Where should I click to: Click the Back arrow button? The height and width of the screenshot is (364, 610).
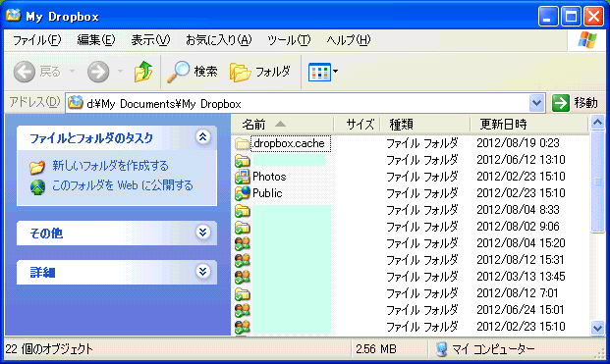tap(25, 72)
